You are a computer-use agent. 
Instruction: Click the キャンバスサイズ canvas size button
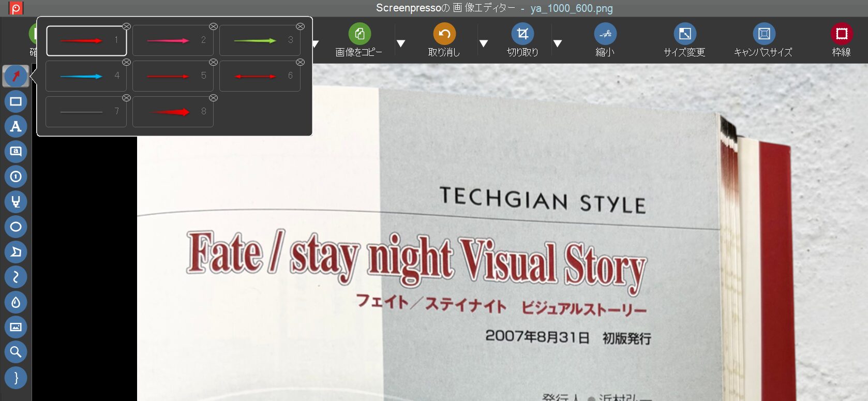764,40
